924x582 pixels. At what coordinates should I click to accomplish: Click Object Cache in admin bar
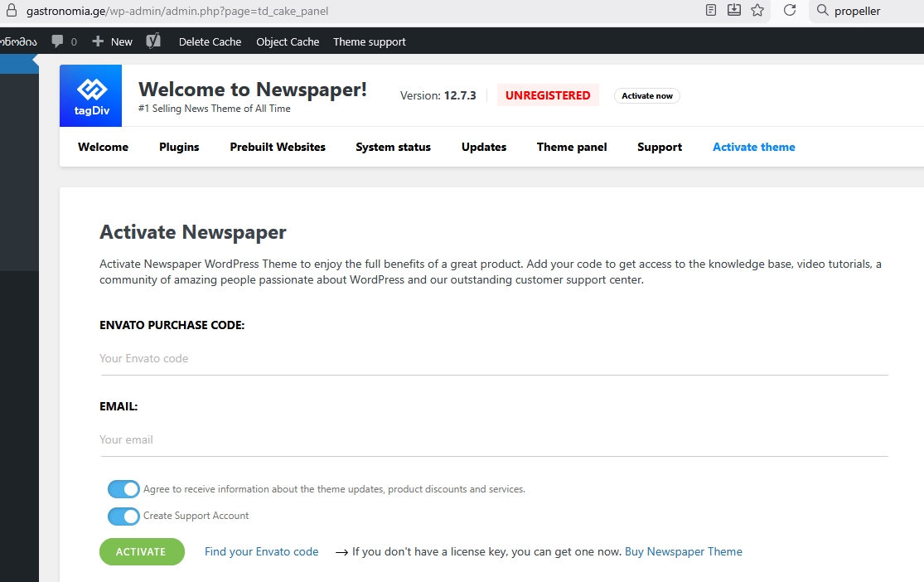[x=288, y=41]
